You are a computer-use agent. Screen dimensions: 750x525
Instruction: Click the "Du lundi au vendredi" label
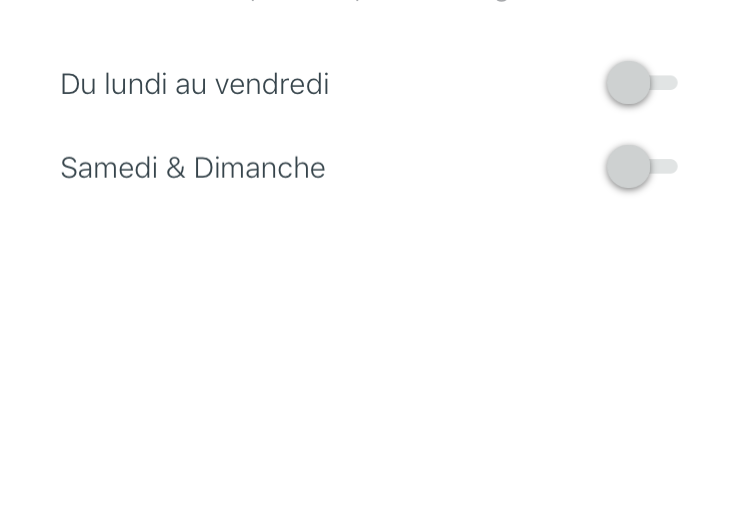click(x=194, y=84)
